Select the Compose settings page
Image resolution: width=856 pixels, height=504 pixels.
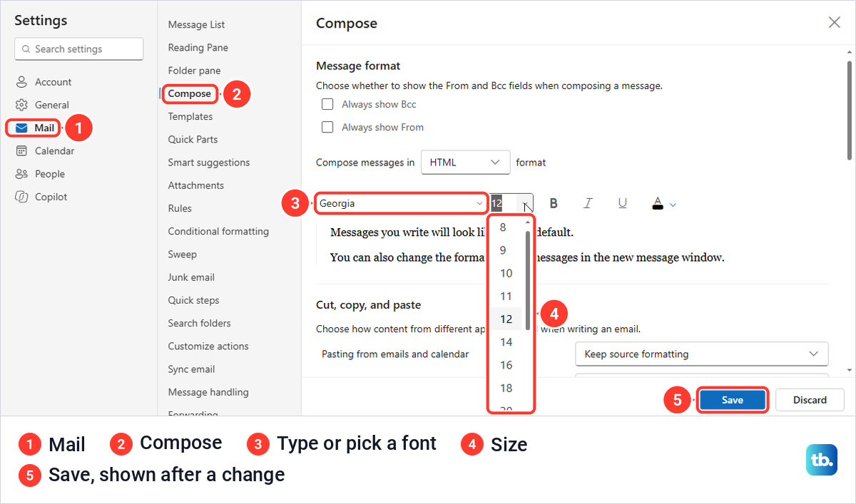(x=190, y=93)
